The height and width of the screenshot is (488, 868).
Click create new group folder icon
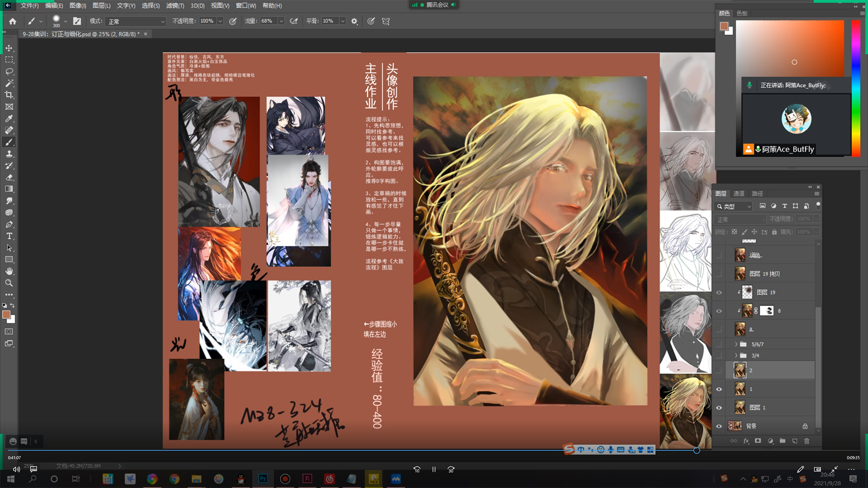coord(783,441)
